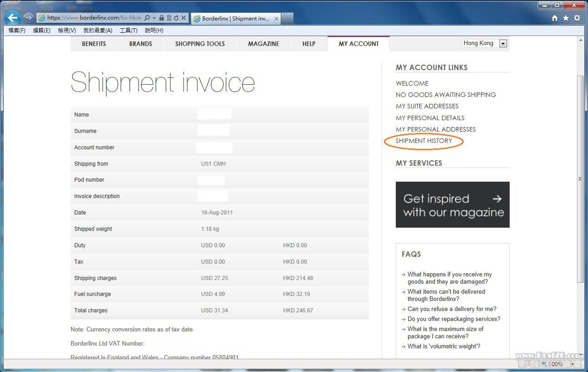Open the 工具(T) menu
This screenshot has width=588, height=372.
coord(128,31)
